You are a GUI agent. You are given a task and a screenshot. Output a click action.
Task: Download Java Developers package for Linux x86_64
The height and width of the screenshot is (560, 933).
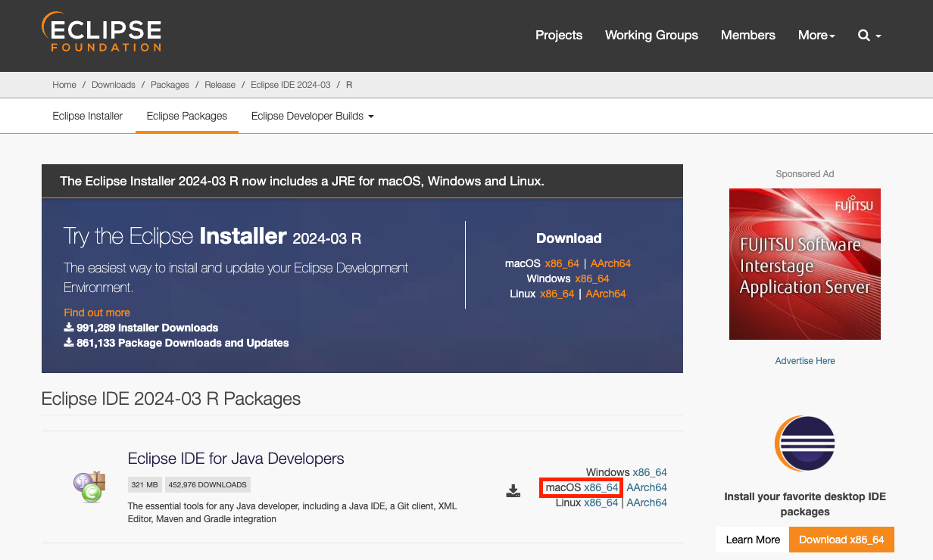(x=601, y=502)
